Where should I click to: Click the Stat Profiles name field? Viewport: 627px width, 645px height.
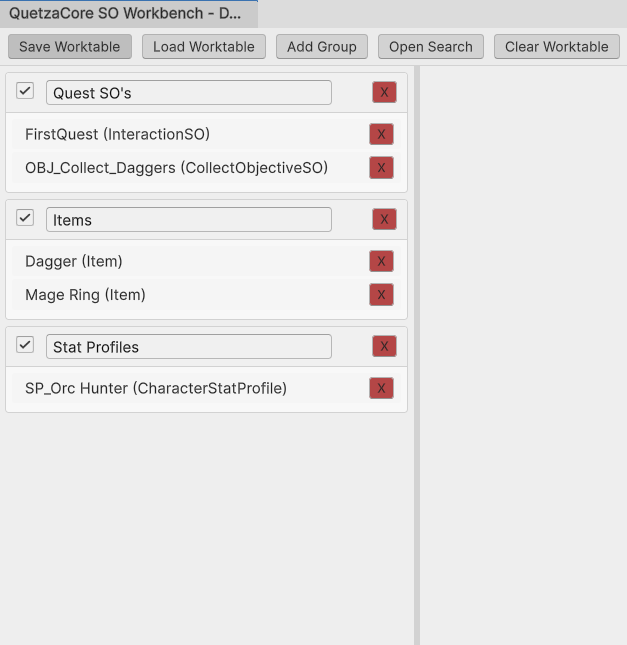(188, 347)
